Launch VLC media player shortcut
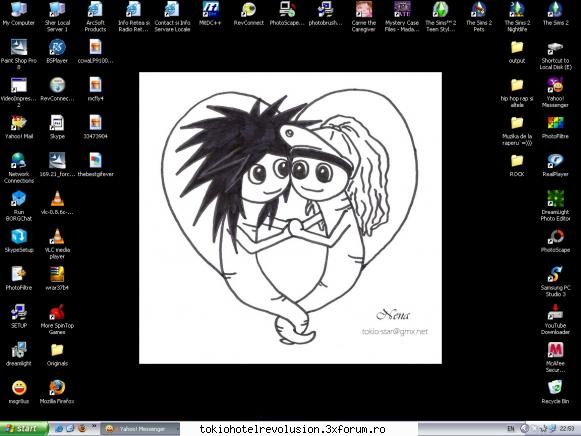Image resolution: width=581 pixels, height=436 pixels. point(57,244)
